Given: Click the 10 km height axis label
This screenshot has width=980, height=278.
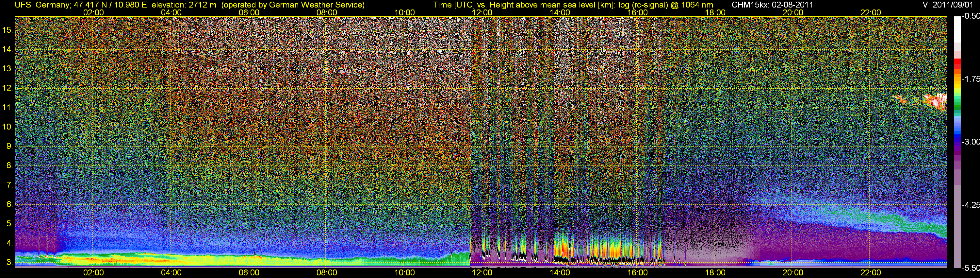Looking at the screenshot, I should click(x=7, y=127).
